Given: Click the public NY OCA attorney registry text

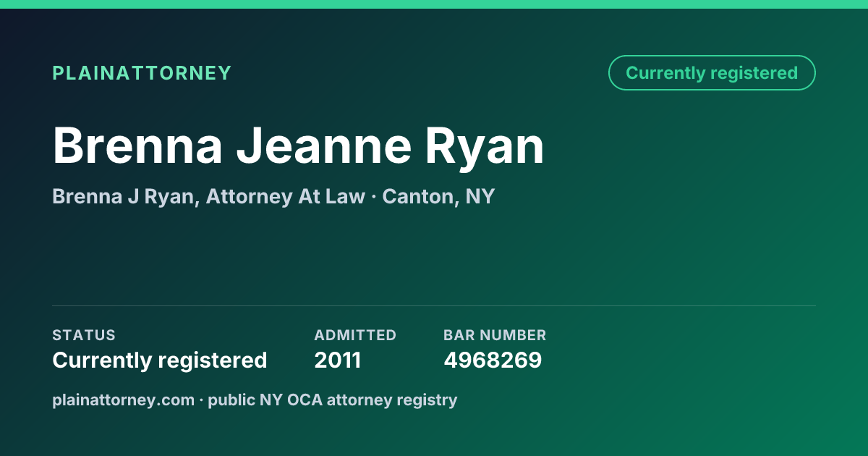Looking at the screenshot, I should 333,400.
